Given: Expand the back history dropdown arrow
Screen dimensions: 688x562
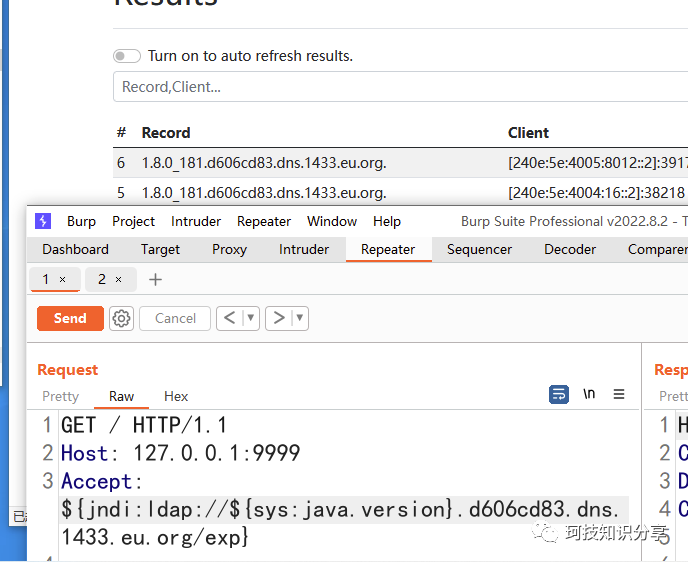Looking at the screenshot, I should pyautogui.click(x=251, y=318).
